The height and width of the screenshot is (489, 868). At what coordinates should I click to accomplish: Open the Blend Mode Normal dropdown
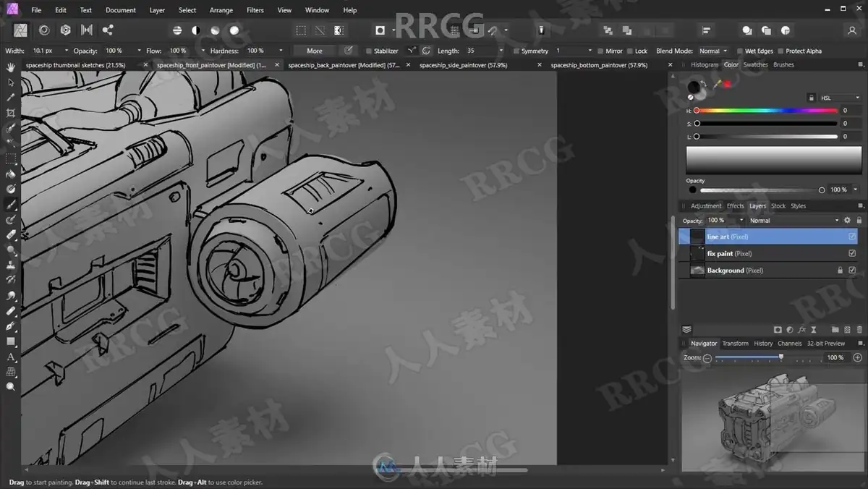coord(712,51)
